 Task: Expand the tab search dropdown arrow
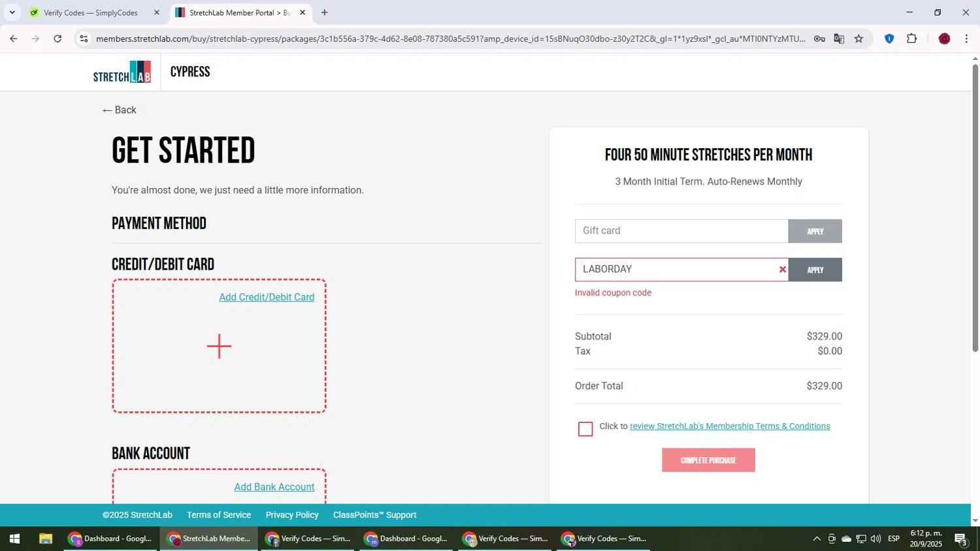coord(12,12)
